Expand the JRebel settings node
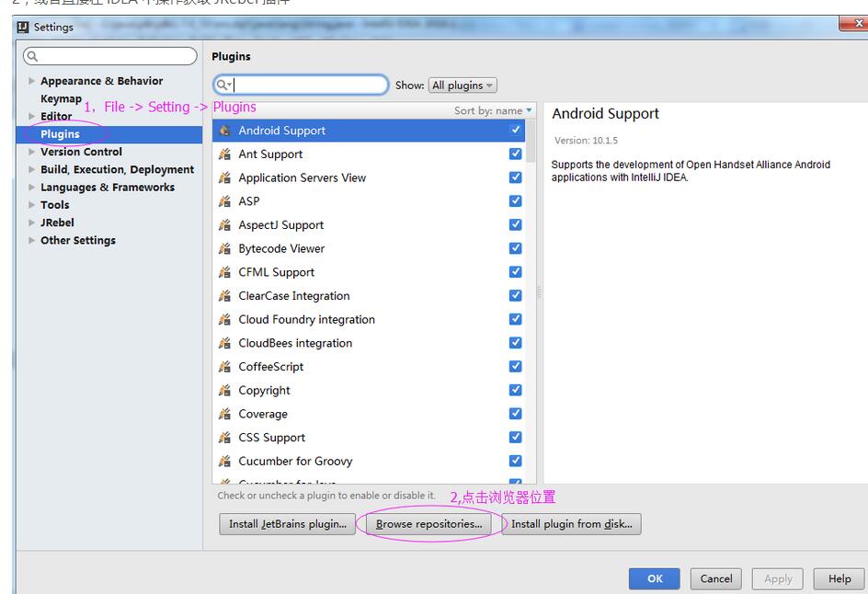The width and height of the screenshot is (868, 594). tap(31, 223)
